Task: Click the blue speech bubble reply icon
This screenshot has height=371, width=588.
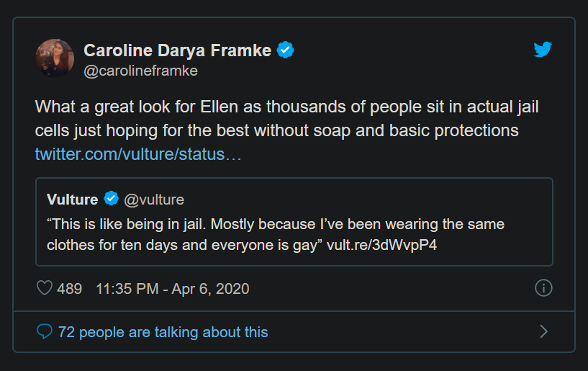Action: click(x=45, y=331)
